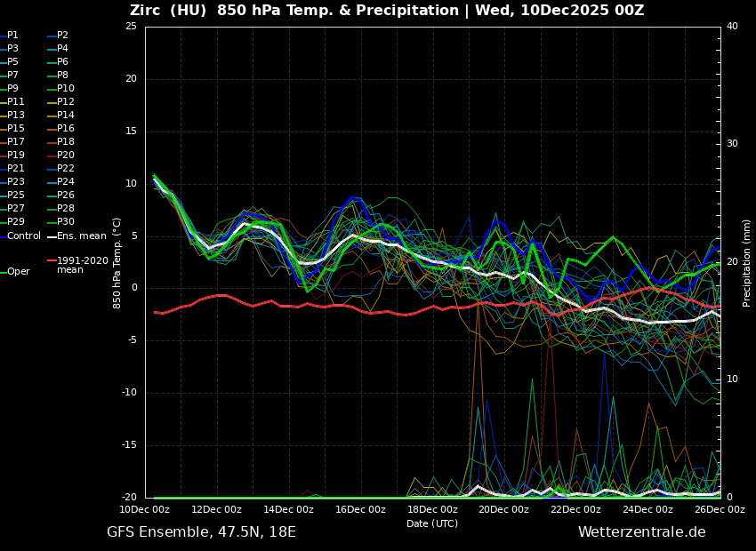Screen dimensions: 756x551
Task: Select the P10 legend entry
Action: pyautogui.click(x=66, y=89)
